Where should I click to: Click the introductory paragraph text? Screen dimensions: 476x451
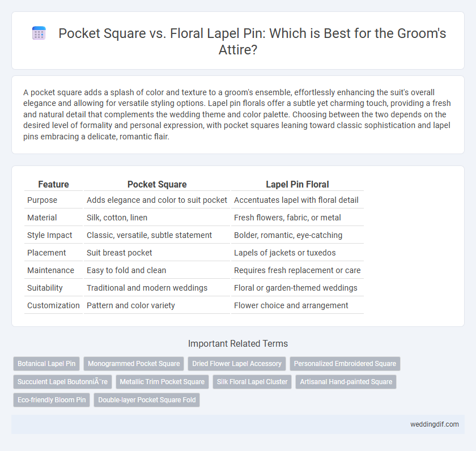click(x=238, y=114)
